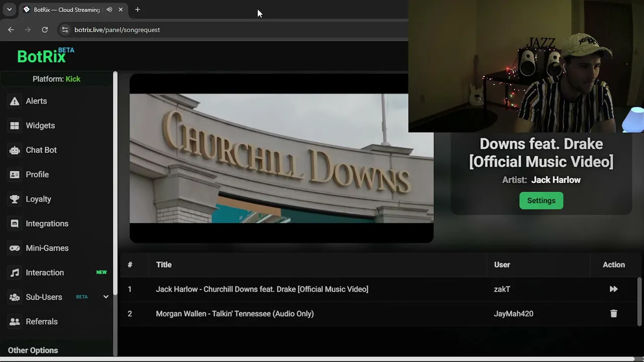Select the Morgan Wallen Talkin' Tennessee row title
Screen dimensions: 644x362
click(x=235, y=314)
